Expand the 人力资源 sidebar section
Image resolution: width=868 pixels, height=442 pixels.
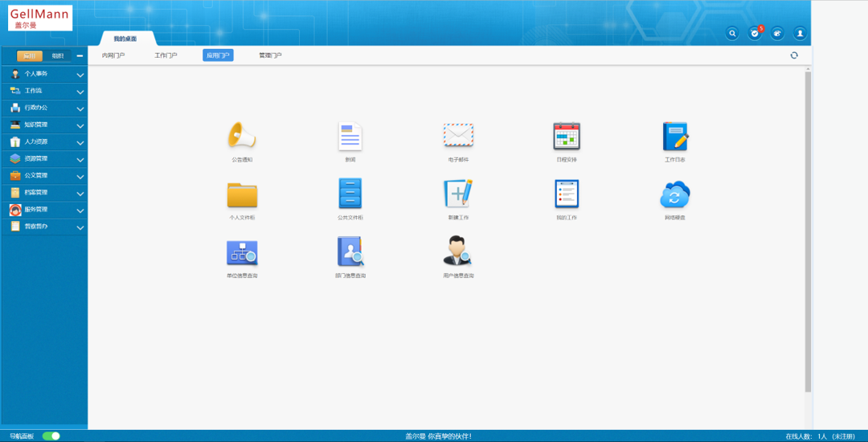click(43, 141)
